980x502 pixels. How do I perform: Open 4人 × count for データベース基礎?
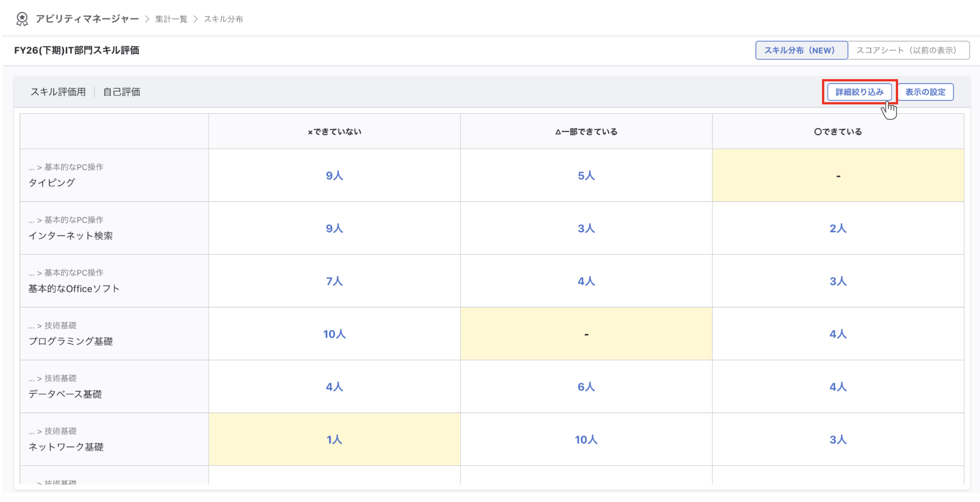334,387
